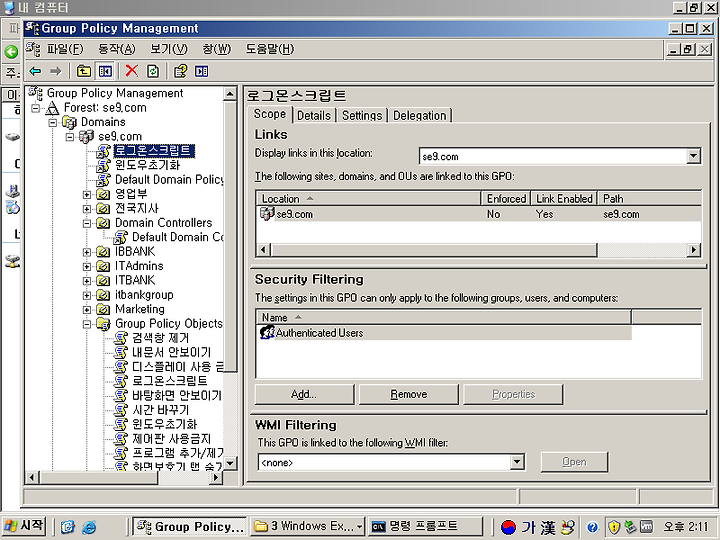Click the Remove button
This screenshot has height=540, width=720.
409,394
